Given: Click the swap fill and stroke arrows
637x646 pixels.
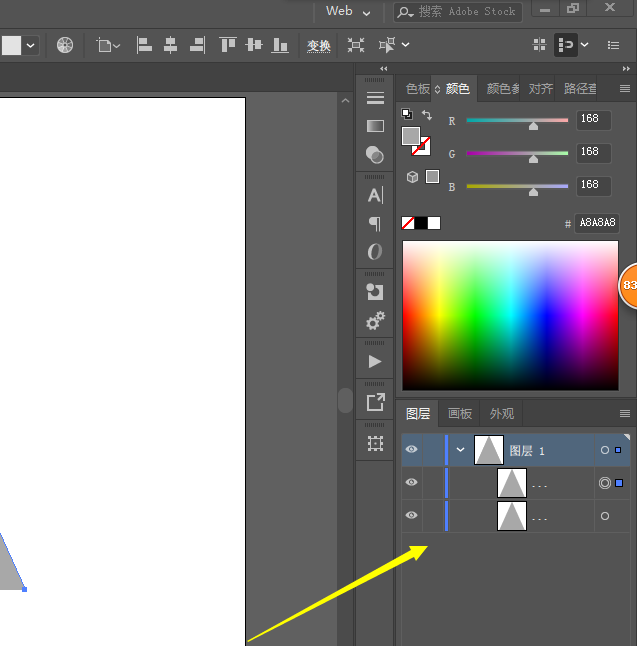Looking at the screenshot, I should coord(427,116).
